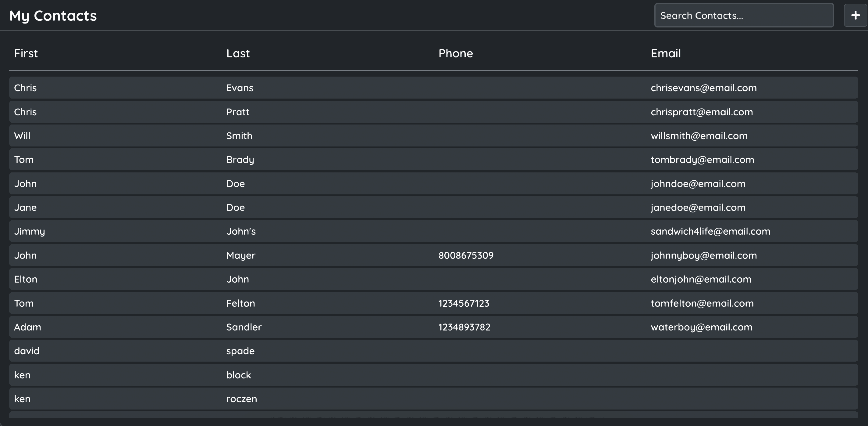Screen dimensions: 868x426
Task: Click the Email column header
Action: click(666, 53)
